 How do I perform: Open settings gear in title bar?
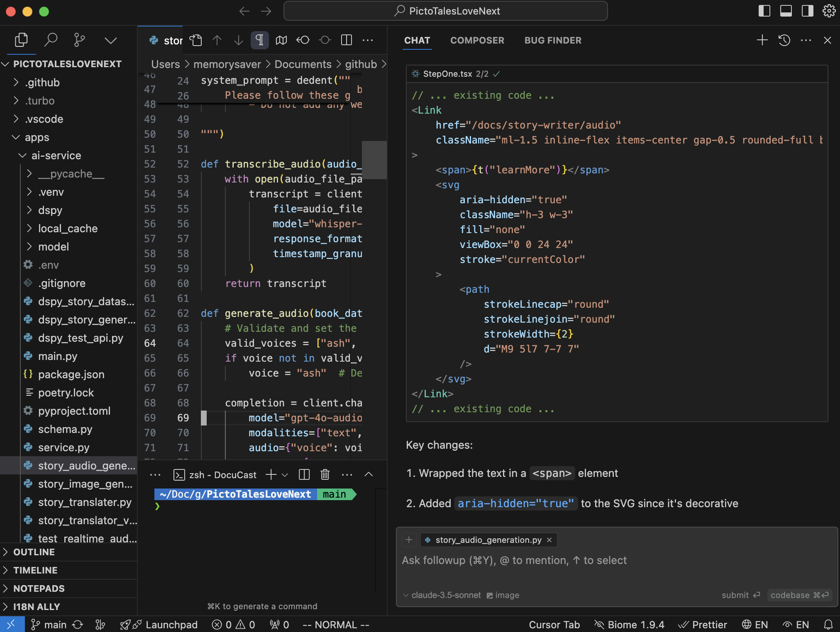829,11
